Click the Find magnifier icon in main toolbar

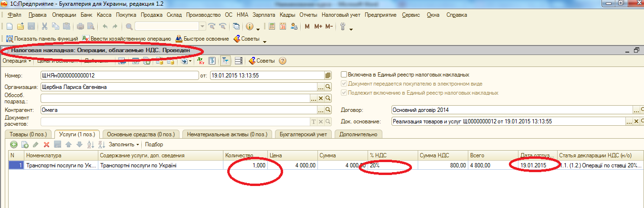(129, 26)
